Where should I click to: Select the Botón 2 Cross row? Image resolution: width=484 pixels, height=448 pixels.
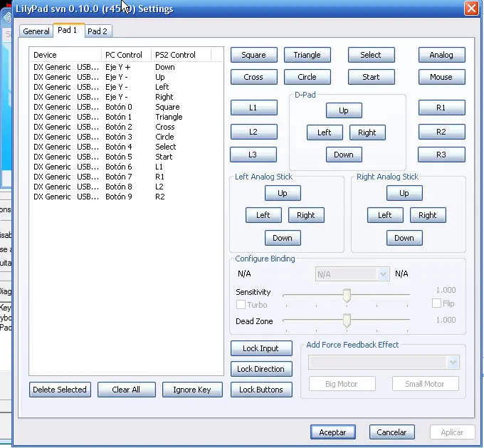[126, 127]
